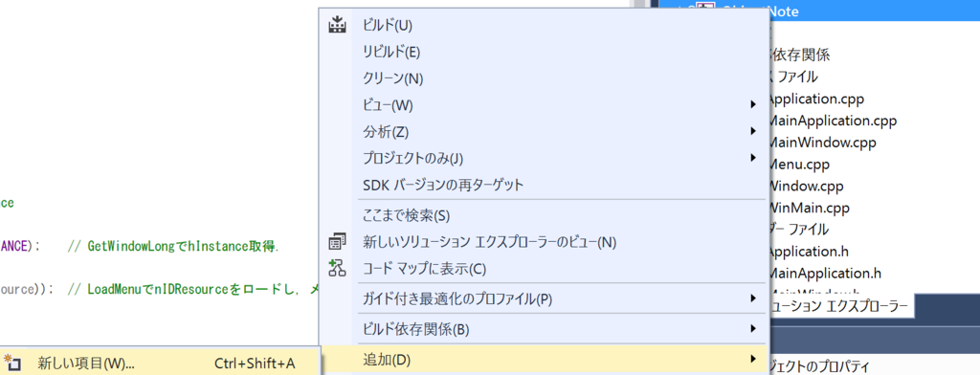This screenshot has height=375, width=980.
Task: Open Window.cpp in Solution Explorer
Action: pos(806,187)
